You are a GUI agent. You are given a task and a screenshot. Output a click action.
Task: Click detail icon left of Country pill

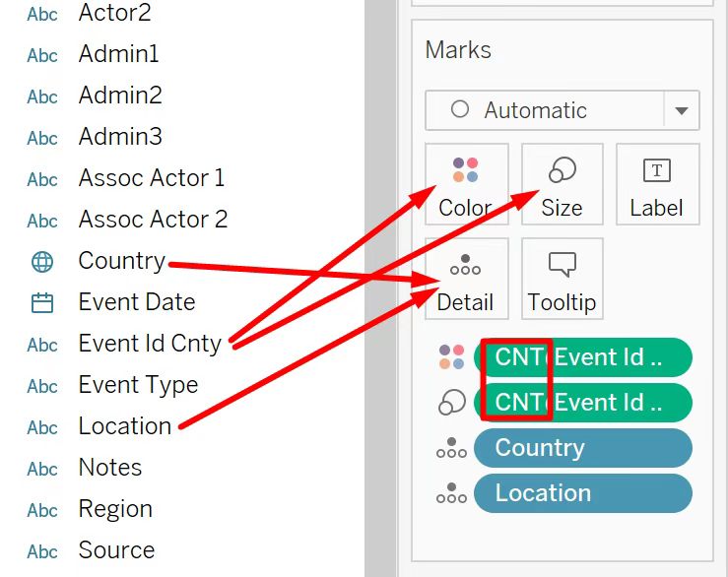[451, 448]
